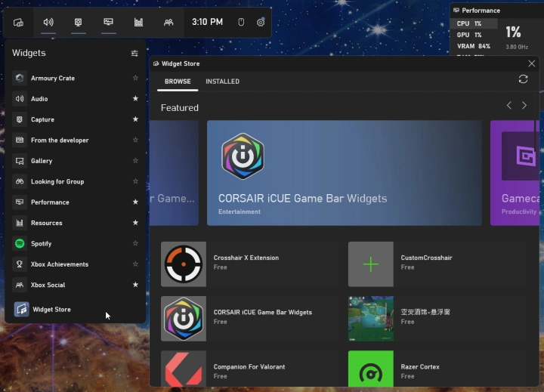Select the BROWSE tab
The width and height of the screenshot is (544, 392).
tap(178, 82)
